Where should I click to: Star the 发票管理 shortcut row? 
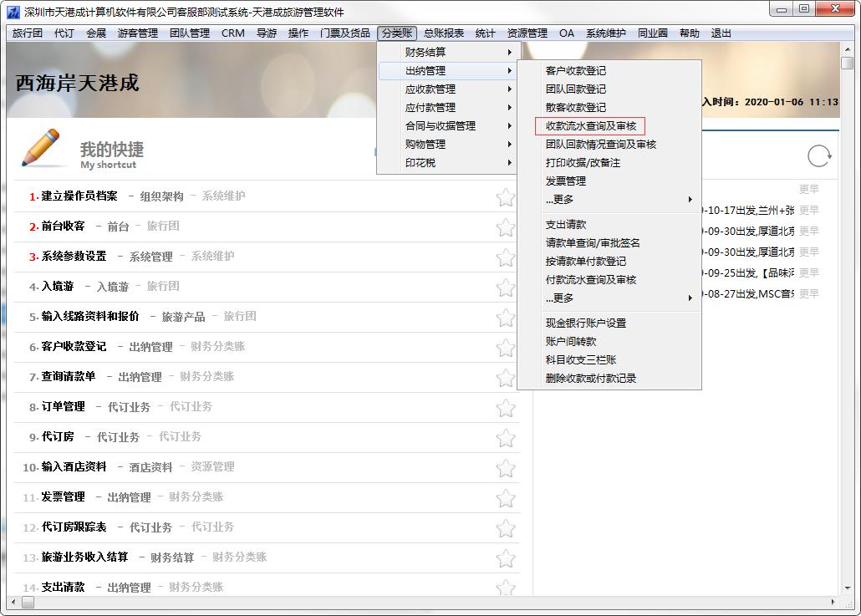click(505, 498)
